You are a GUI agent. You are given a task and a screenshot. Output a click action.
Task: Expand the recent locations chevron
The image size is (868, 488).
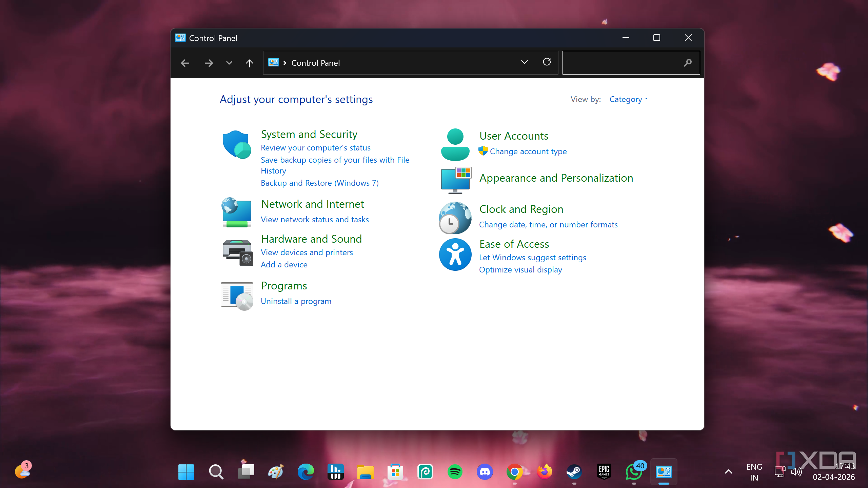(x=229, y=63)
